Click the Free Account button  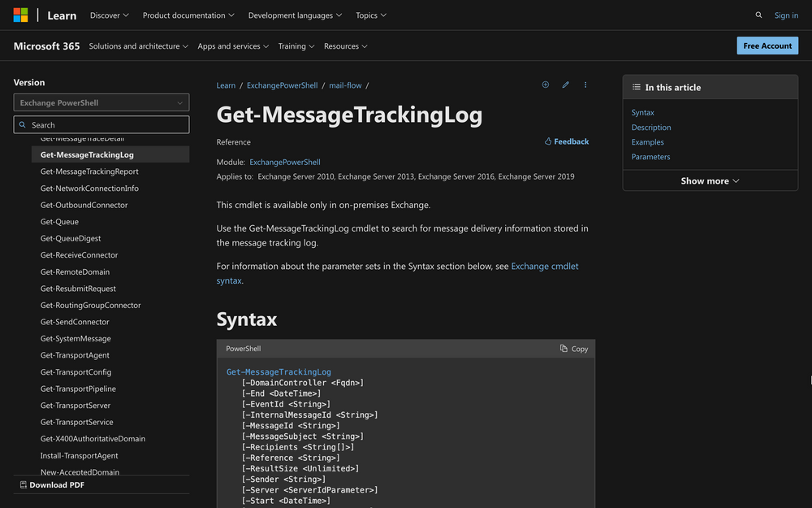(767, 46)
